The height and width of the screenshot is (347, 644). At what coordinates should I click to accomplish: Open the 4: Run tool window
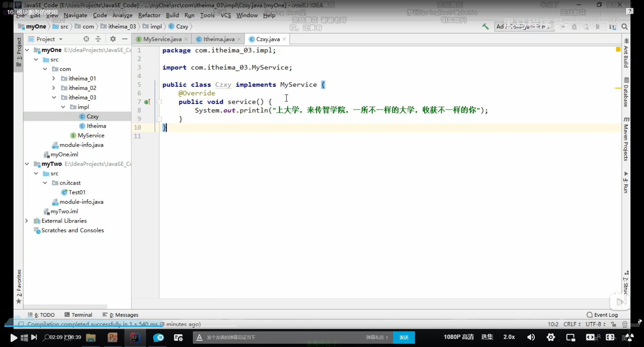pos(626,182)
